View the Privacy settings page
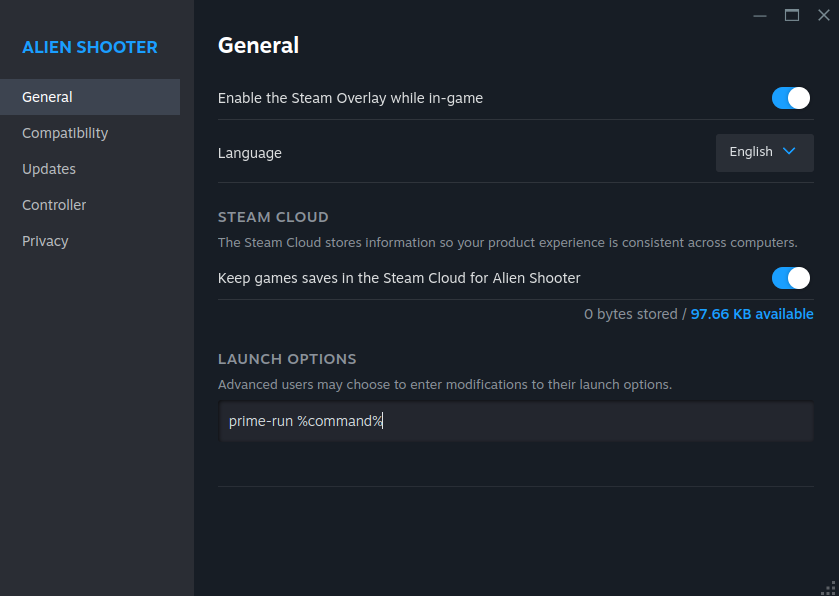The image size is (839, 596). point(45,240)
